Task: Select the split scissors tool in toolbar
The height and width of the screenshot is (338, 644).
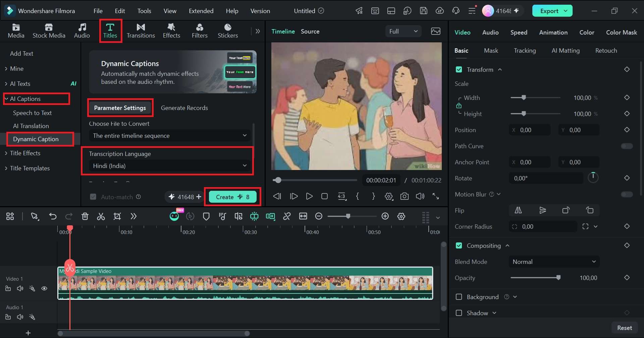Action: point(101,216)
